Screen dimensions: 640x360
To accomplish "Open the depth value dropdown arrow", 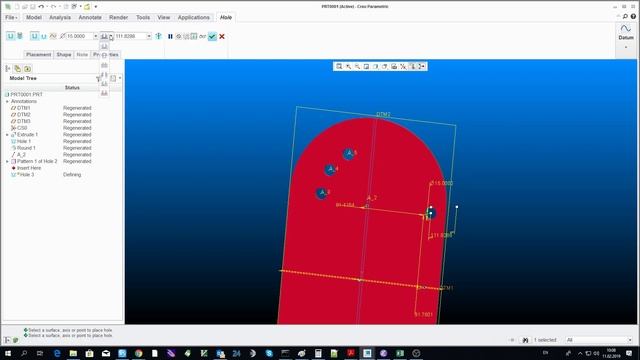I will [x=149, y=36].
